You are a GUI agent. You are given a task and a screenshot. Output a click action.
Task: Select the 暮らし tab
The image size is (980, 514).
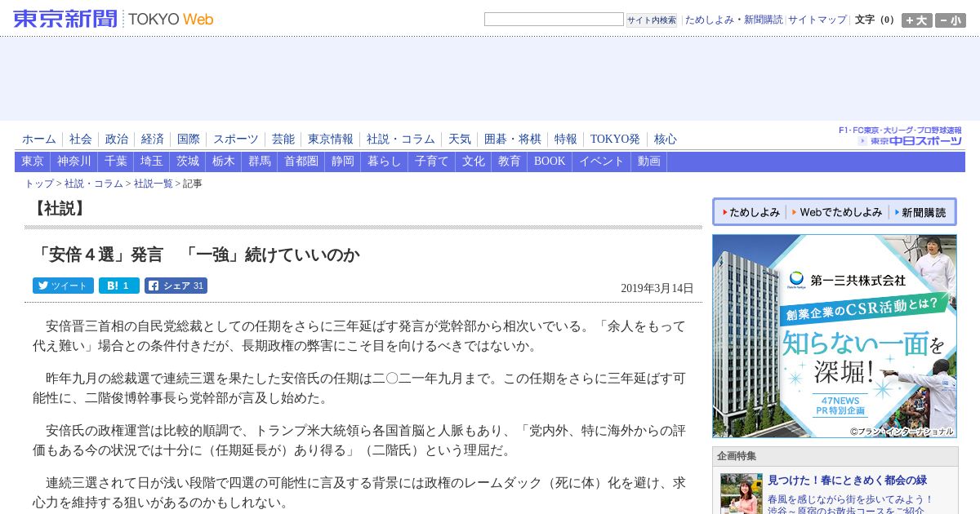coord(385,162)
